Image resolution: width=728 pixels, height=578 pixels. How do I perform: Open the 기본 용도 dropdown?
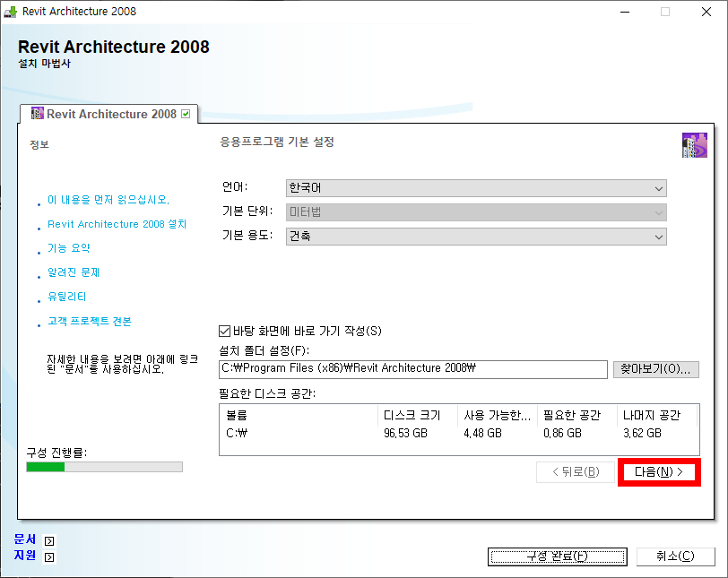(476, 237)
